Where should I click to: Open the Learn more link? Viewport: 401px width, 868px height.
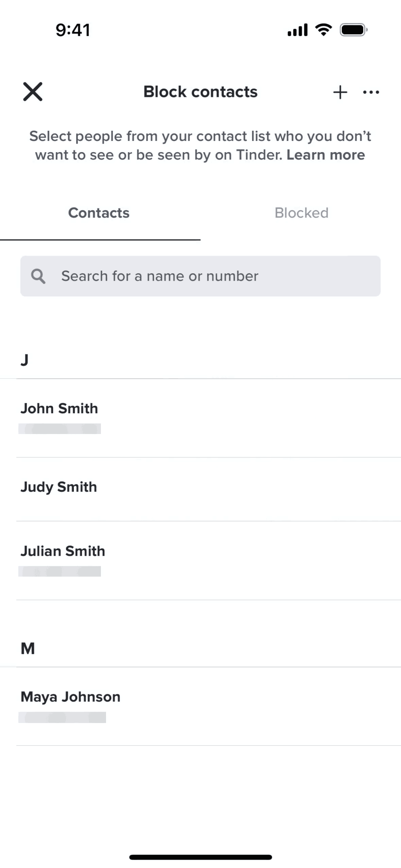tap(326, 155)
